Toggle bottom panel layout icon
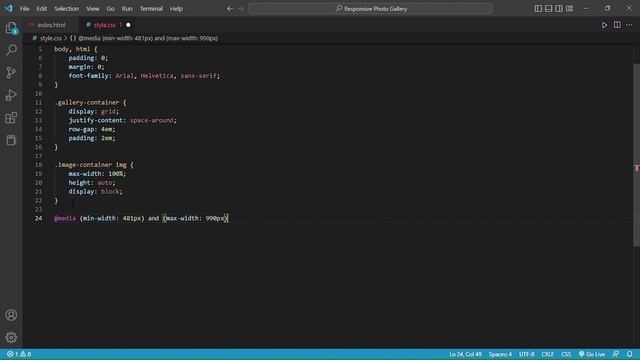Image resolution: width=640 pixels, height=360 pixels. click(549, 9)
